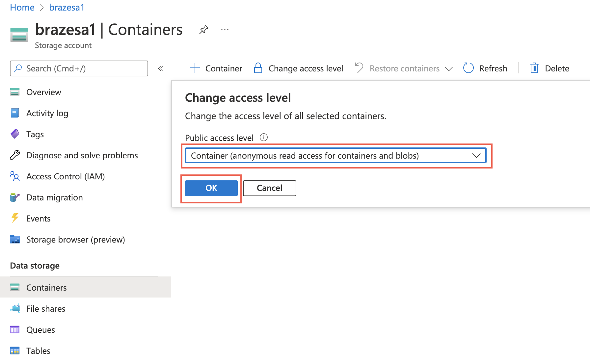Click the Restore containers label

coord(405,68)
